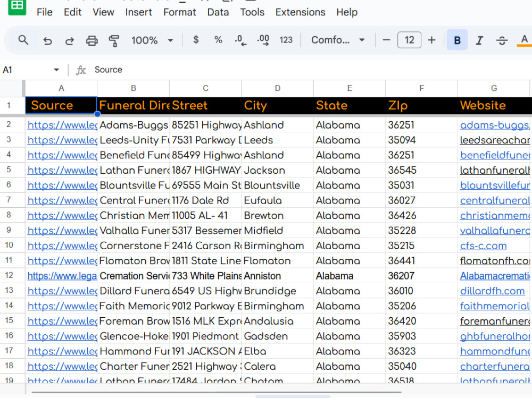This screenshot has height=398, width=532.
Task: Toggle bold formatting
Action: click(457, 40)
